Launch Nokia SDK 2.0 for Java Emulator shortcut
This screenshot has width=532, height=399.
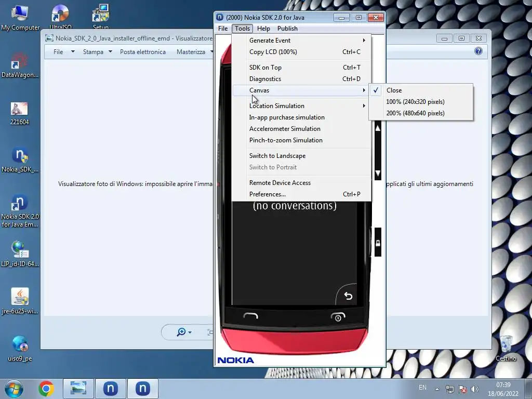pyautogui.click(x=20, y=210)
